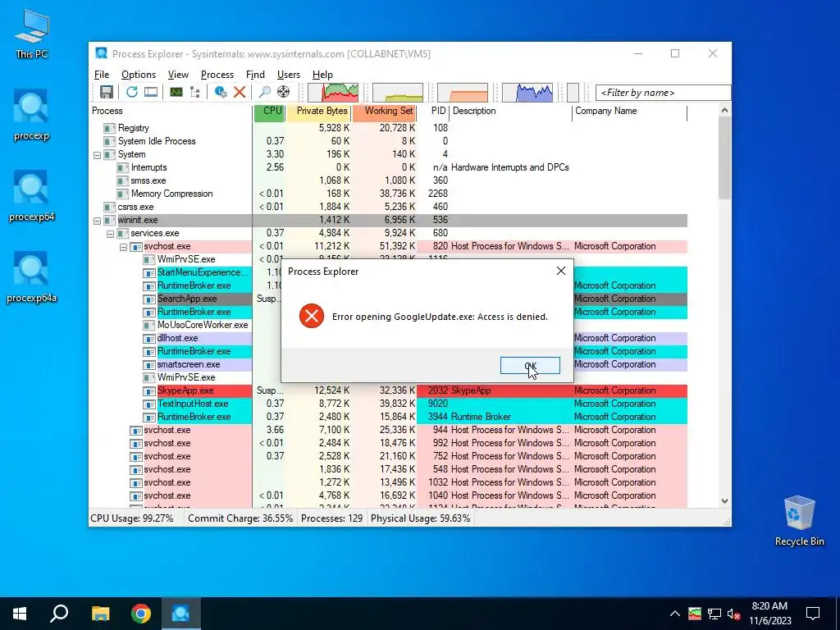This screenshot has width=840, height=630.
Task: Sort by the Company Name column header
Action: click(x=630, y=111)
